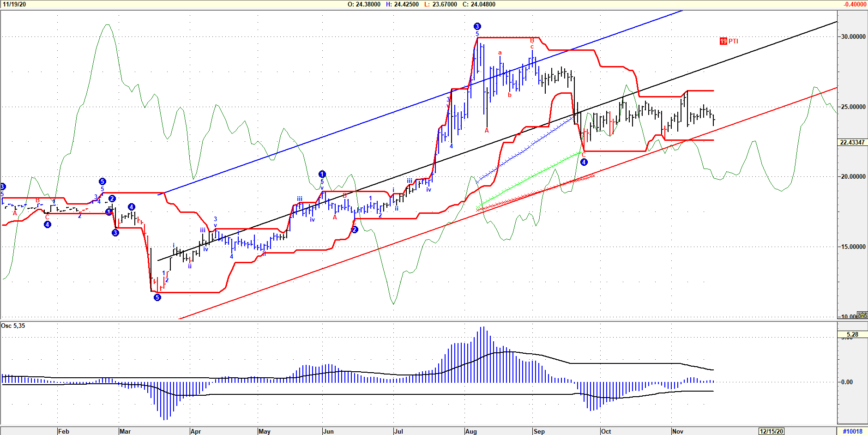The height and width of the screenshot is (435, 868).
Task: Click the low price L: 23.67000
Action: coord(440,4)
